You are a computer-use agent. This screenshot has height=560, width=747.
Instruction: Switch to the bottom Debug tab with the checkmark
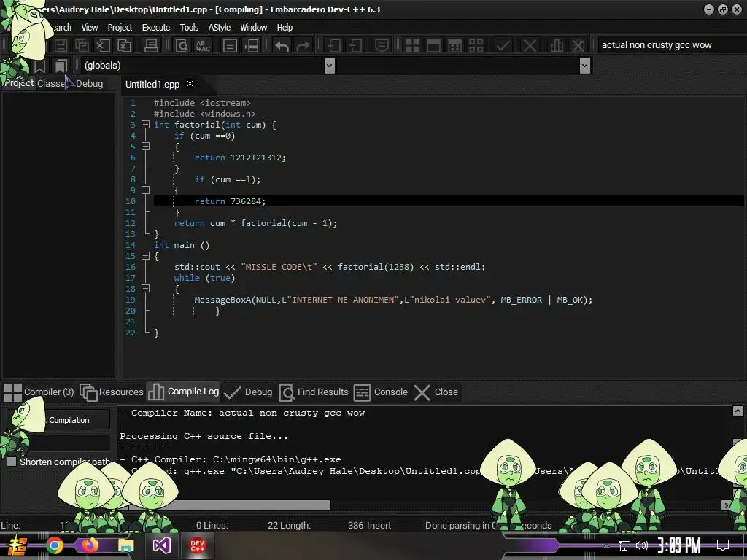[x=248, y=392]
